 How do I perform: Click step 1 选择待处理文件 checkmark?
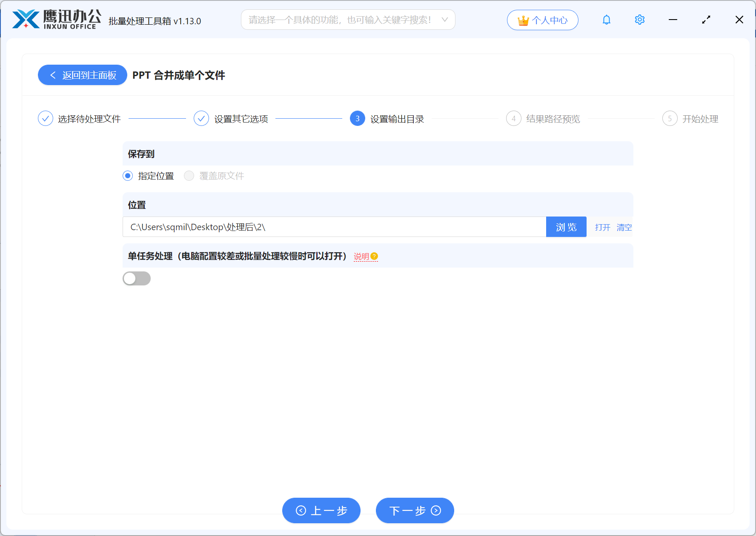coord(46,118)
